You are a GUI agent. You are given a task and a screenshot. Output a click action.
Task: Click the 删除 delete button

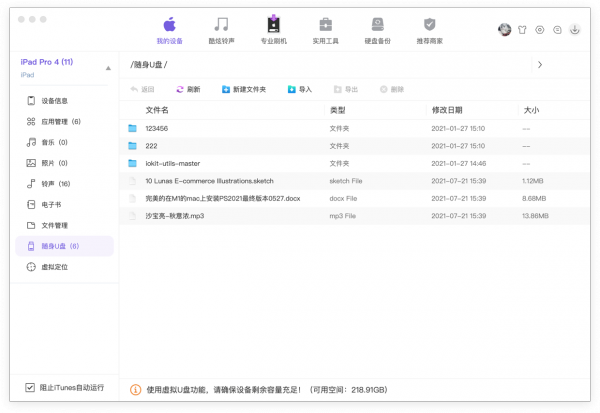point(392,89)
